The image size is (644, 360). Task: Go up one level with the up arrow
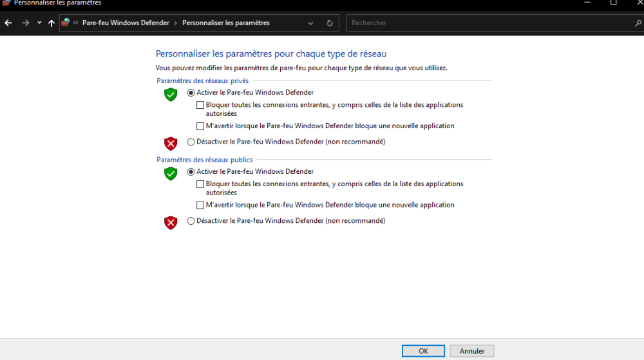tap(52, 23)
